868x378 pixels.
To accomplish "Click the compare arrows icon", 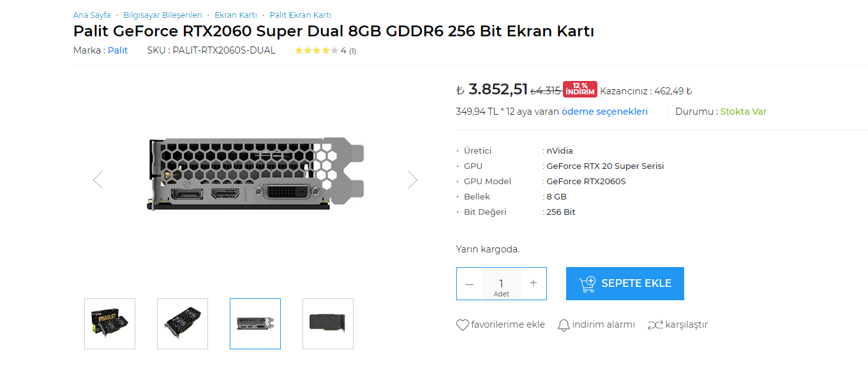I will 655,325.
